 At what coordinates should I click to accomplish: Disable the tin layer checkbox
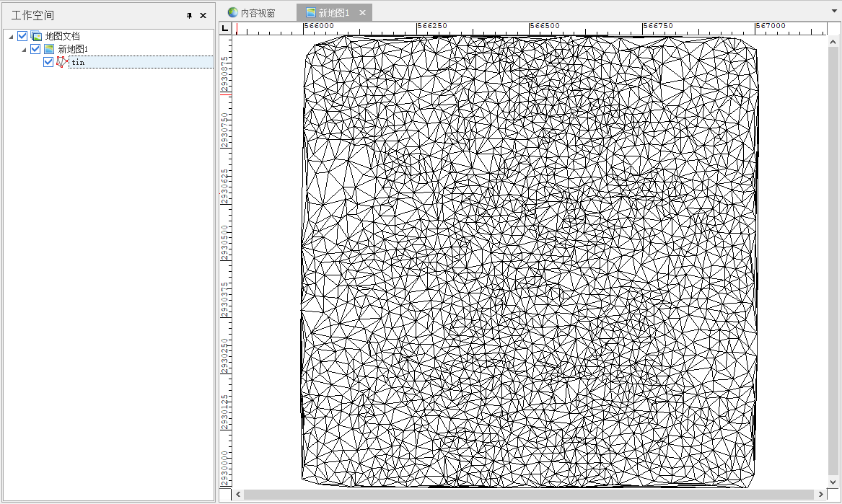click(48, 62)
